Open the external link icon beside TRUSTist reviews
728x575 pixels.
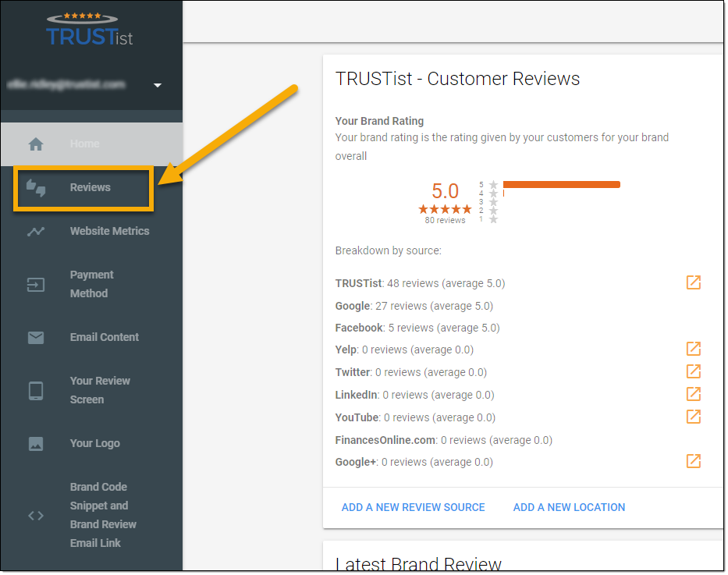[693, 282]
